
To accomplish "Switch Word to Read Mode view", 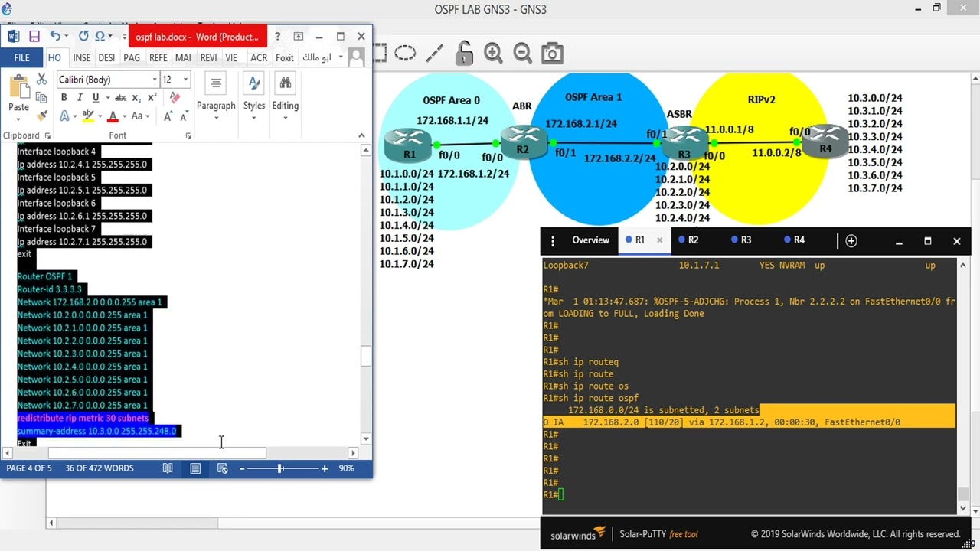I will tap(168, 468).
